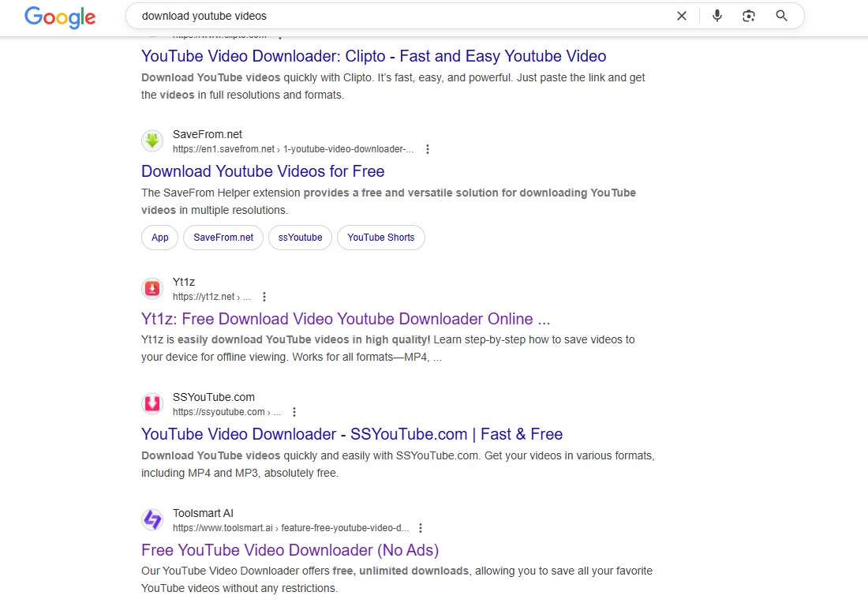Click the Yt1z red favicon
Viewport: 868px width, 603px height.
pos(152,289)
